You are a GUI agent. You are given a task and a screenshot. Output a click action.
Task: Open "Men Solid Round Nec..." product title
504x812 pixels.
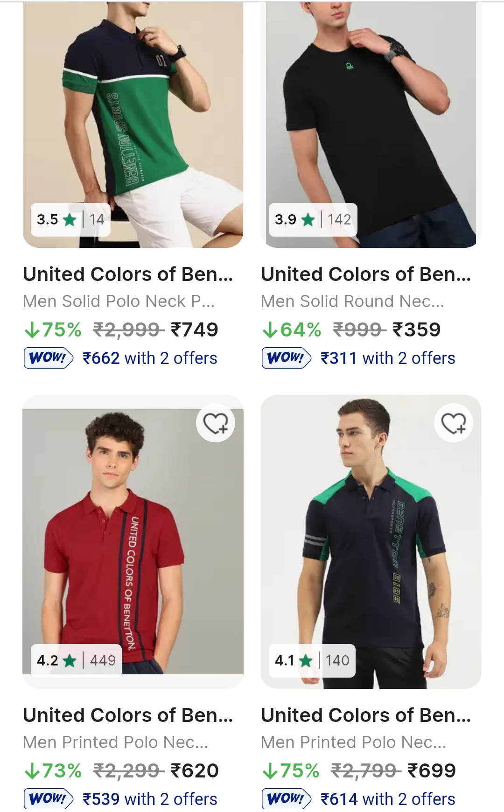click(x=353, y=301)
